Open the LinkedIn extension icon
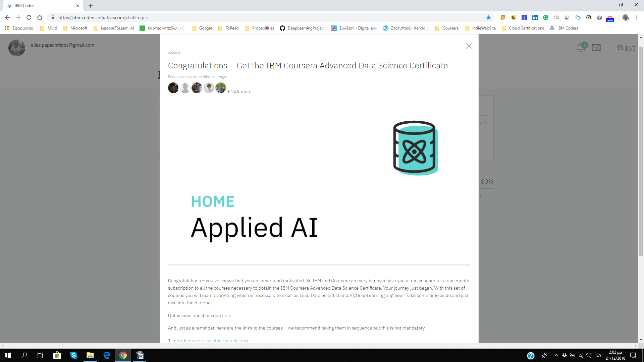The height and width of the screenshot is (362, 644). [x=535, y=17]
